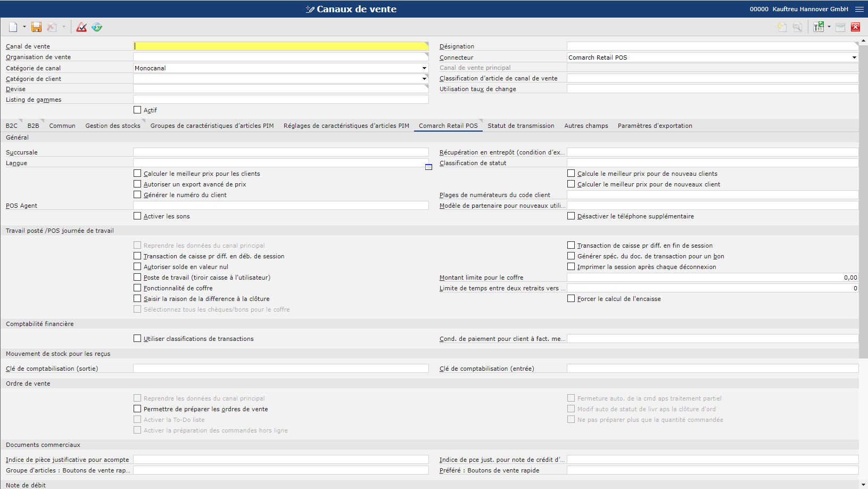Viewport: 868px width, 489px height.
Task: Check Forcer le calcul de l'encaisse
Action: 571,298
